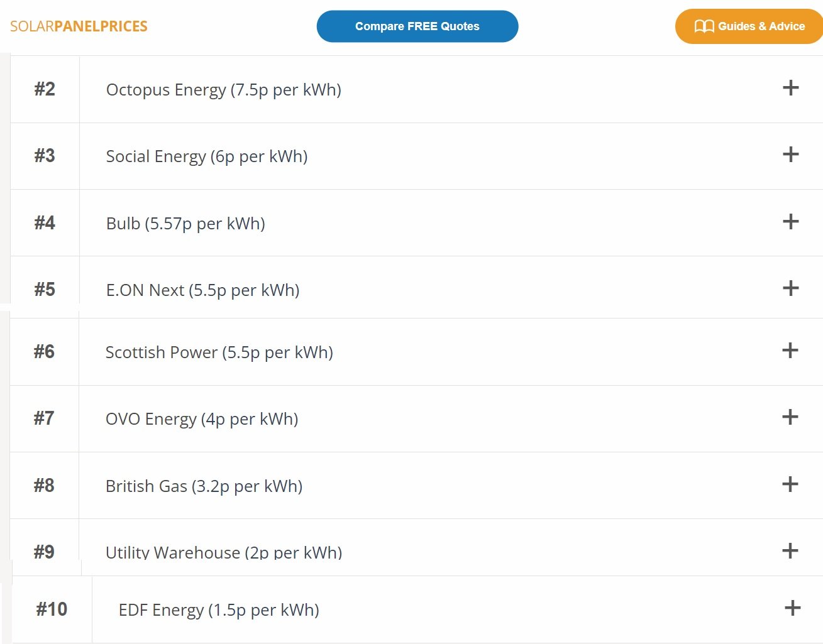Click Compare FREE Quotes button

(x=417, y=26)
